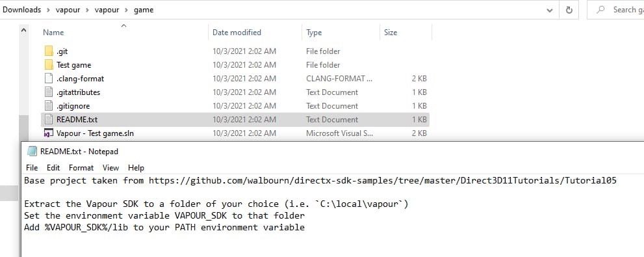Select the Test game folder icon
The height and width of the screenshot is (257, 644).
click(49, 65)
